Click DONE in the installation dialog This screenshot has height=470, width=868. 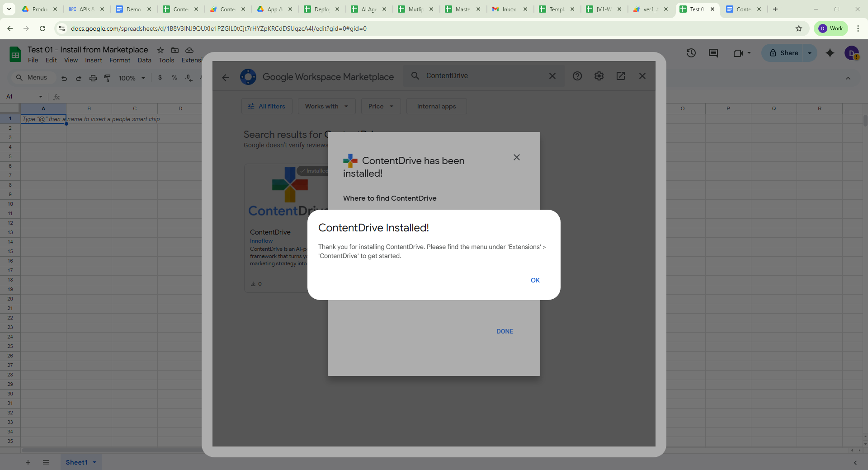[505, 331]
